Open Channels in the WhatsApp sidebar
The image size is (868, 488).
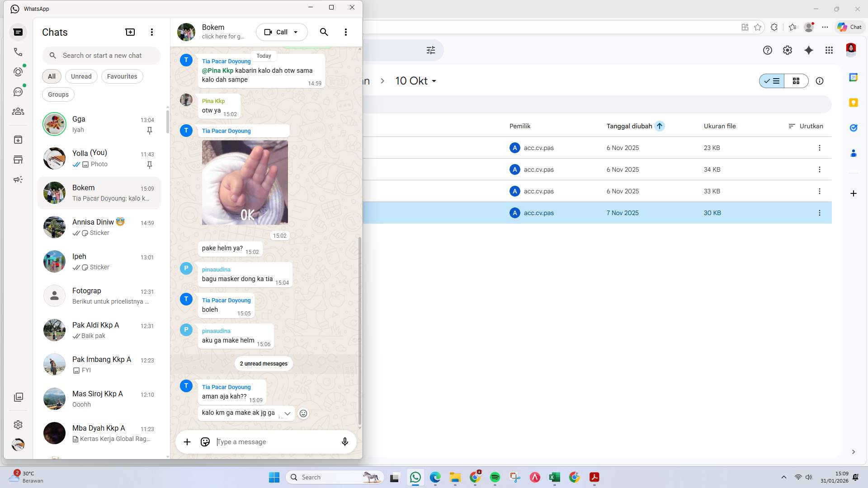tap(18, 91)
